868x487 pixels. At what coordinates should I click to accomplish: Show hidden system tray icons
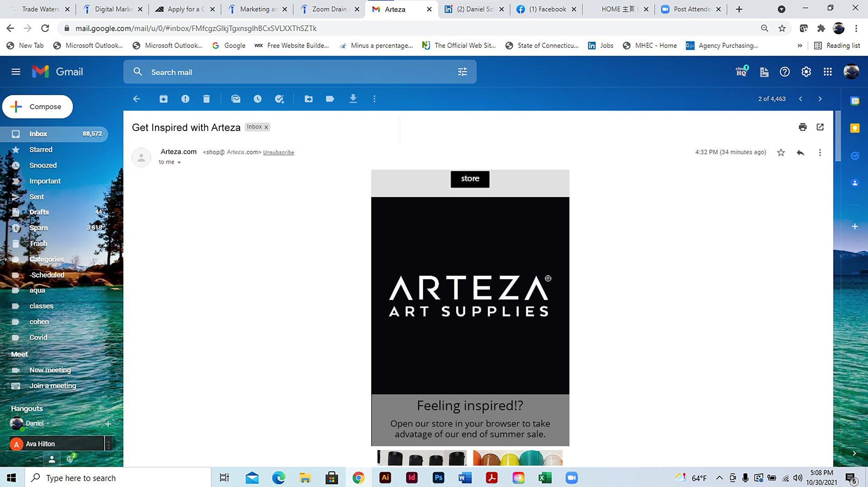(719, 478)
